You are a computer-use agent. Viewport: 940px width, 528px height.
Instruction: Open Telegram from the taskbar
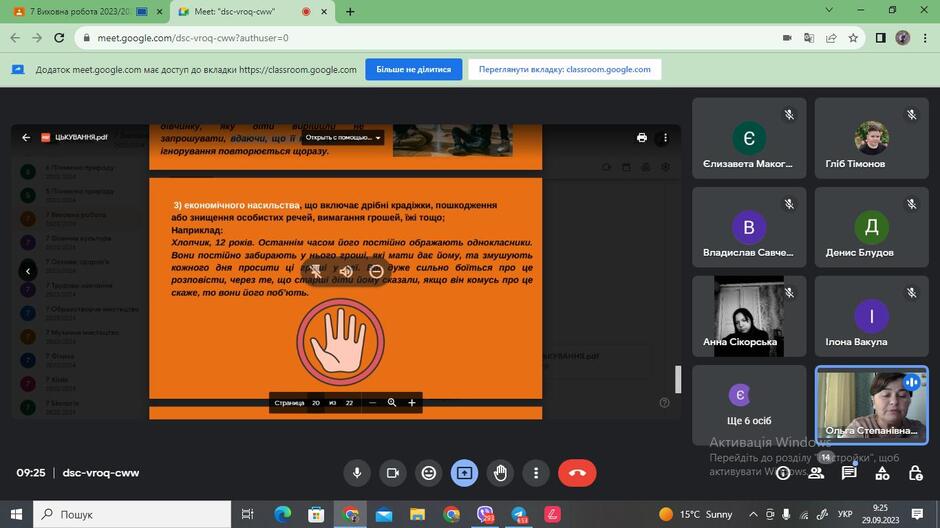(519, 514)
